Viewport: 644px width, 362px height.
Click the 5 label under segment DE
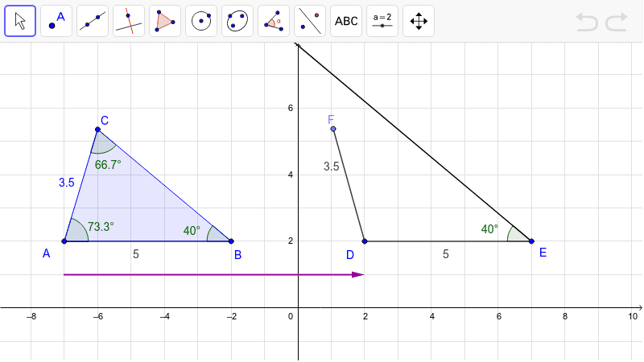[446, 254]
